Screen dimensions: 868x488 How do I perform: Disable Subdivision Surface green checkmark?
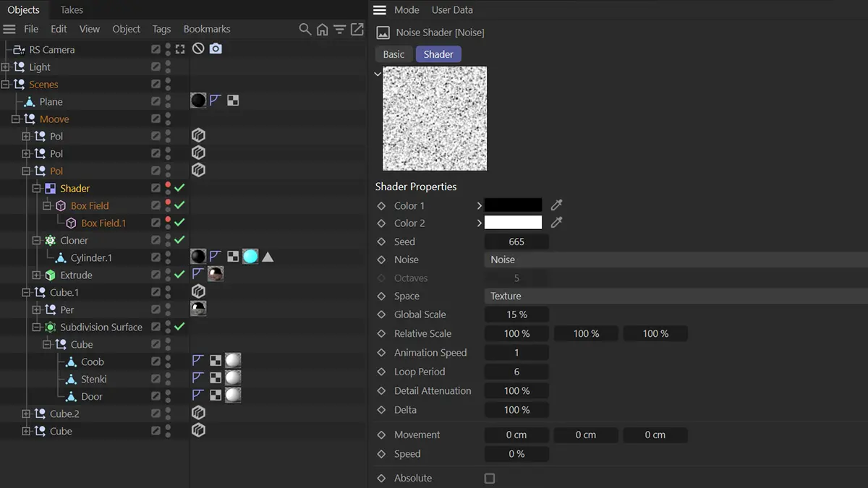point(179,327)
